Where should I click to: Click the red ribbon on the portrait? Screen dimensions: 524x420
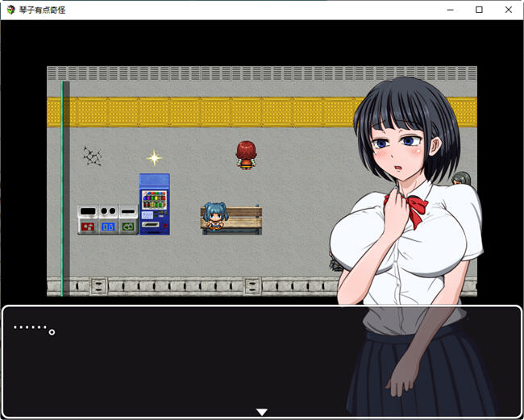coord(413,210)
